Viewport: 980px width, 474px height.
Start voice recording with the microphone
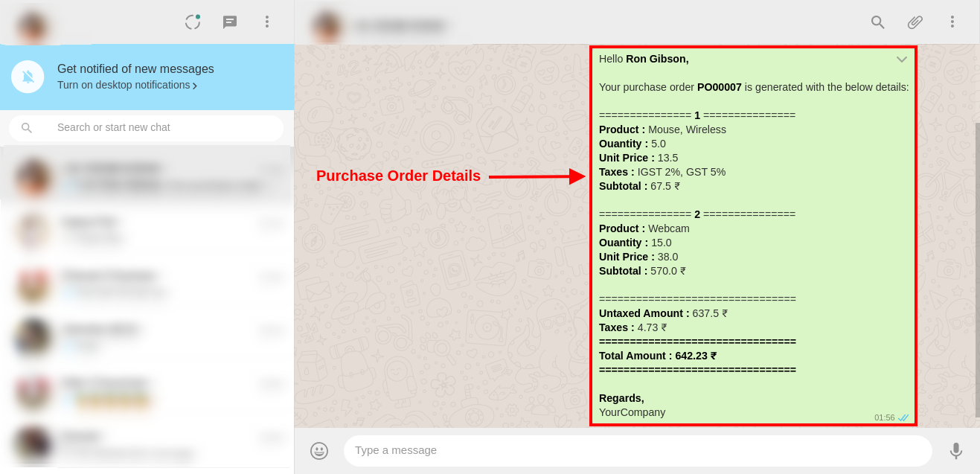coord(956,451)
